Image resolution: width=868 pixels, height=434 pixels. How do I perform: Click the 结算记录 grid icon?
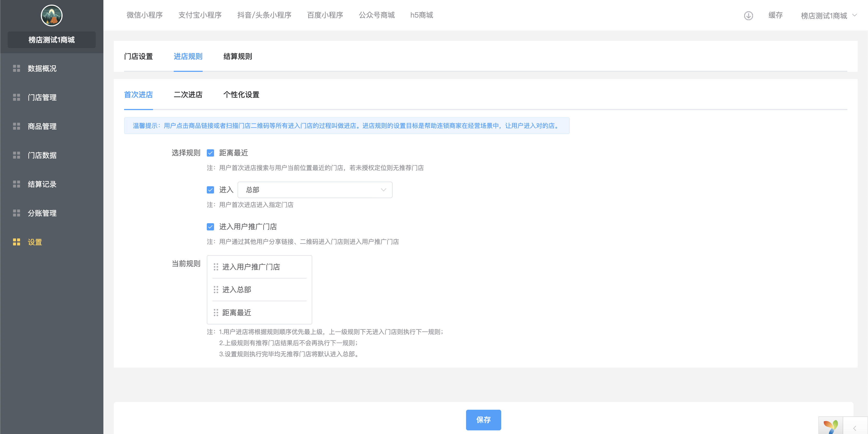17,184
